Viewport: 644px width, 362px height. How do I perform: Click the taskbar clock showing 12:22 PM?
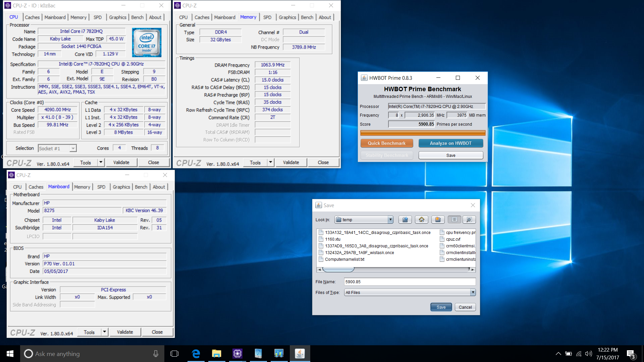[x=607, y=354]
